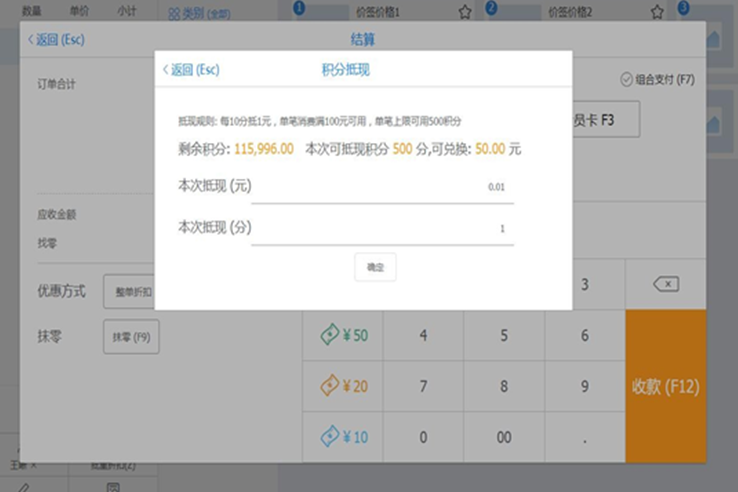Image resolution: width=738 pixels, height=492 pixels.
Task: Select the ¥10 quick cash button
Action: 343,436
